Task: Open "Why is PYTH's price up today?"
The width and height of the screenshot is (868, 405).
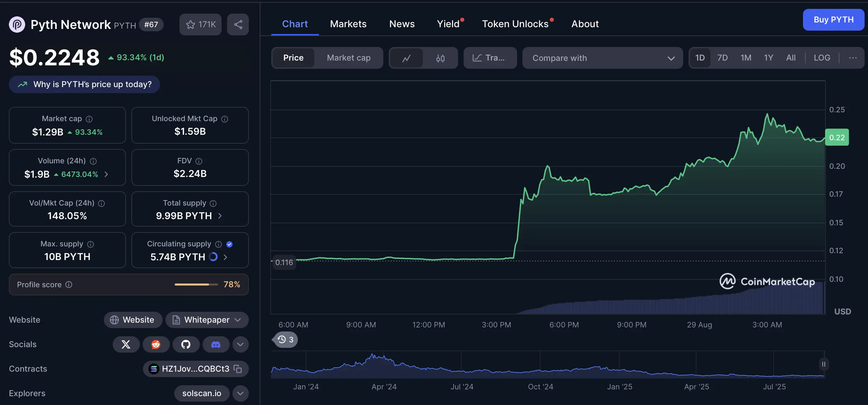Action: [84, 84]
